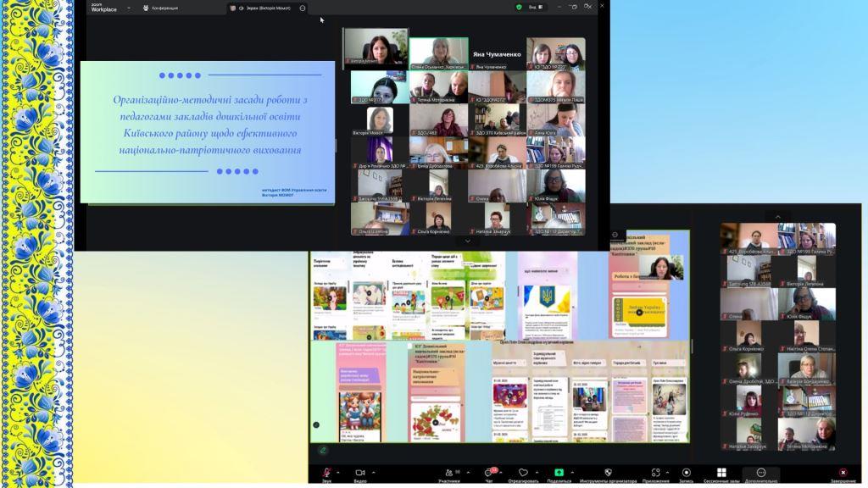
Task: Open the Участники participants panel
Action: (448, 472)
